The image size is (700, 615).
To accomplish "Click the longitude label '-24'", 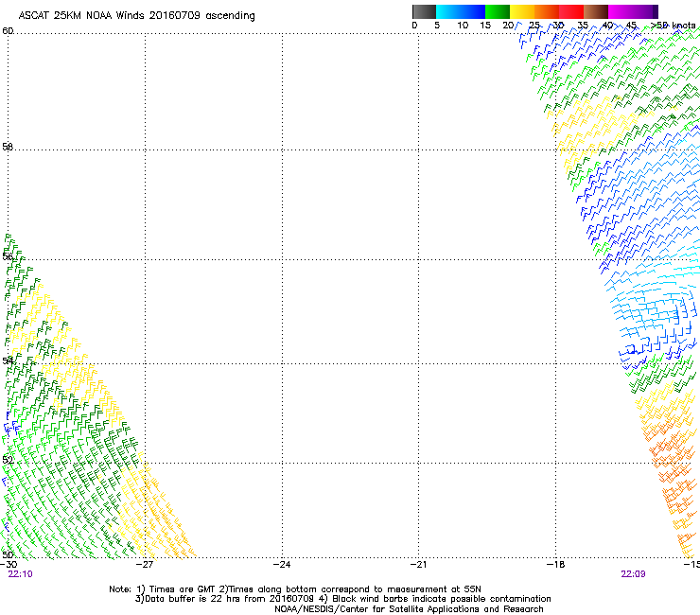I will (x=282, y=565).
